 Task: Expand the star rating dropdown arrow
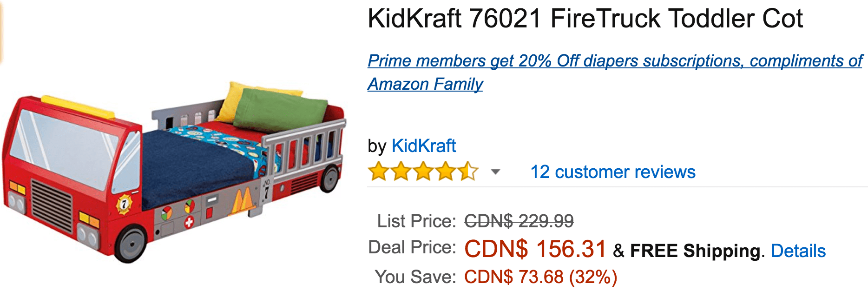click(495, 172)
